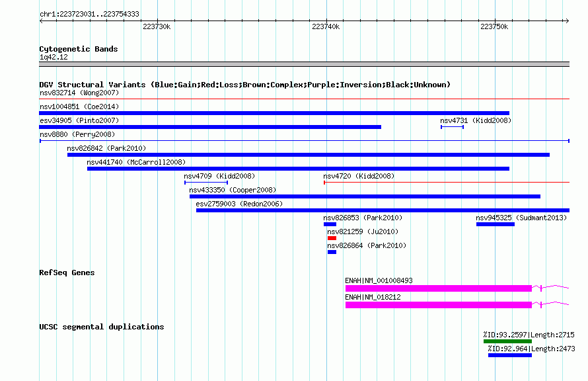588x381 pixels.
Task: Open the %ID:93.2597|Length:2715 label
Action: pos(529,335)
